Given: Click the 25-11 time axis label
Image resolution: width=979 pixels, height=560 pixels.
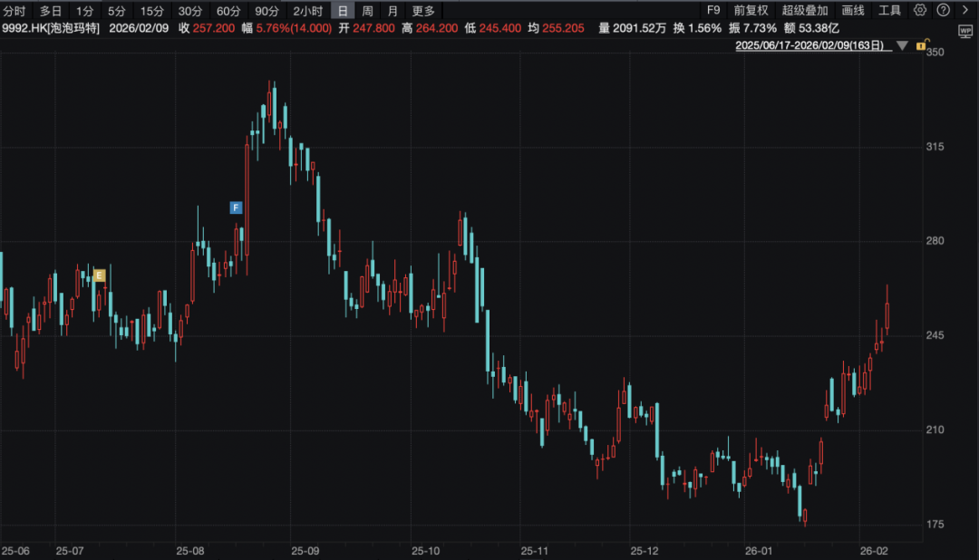Looking at the screenshot, I should tap(535, 551).
